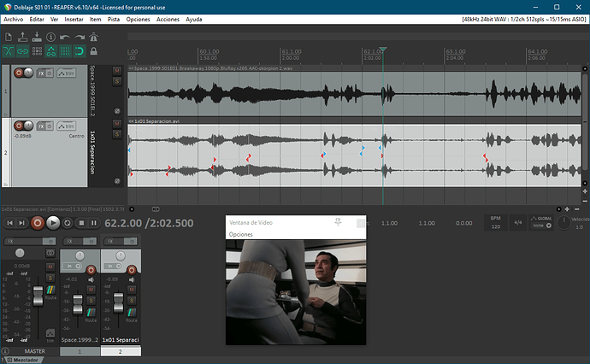This screenshot has width=590, height=364.
Task: Open Opciones menu in Ventana de Video
Action: 241,234
